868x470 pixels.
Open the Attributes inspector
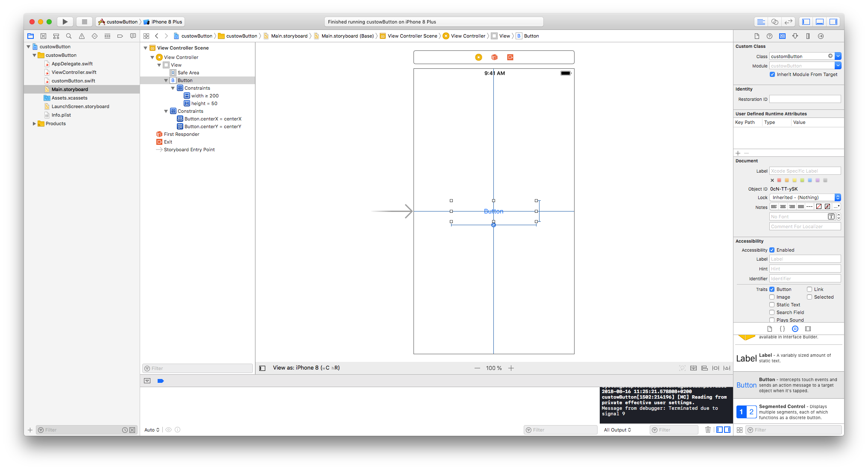pos(795,36)
